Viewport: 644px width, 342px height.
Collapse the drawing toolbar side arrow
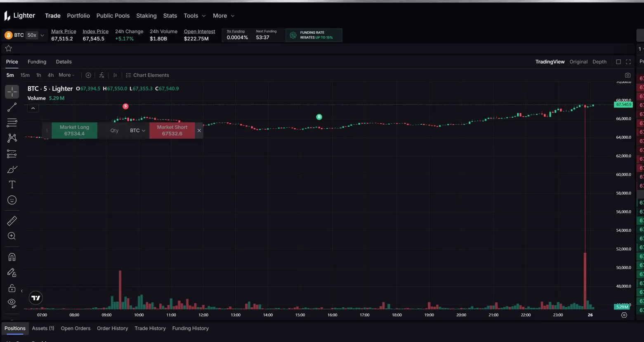pos(22,291)
